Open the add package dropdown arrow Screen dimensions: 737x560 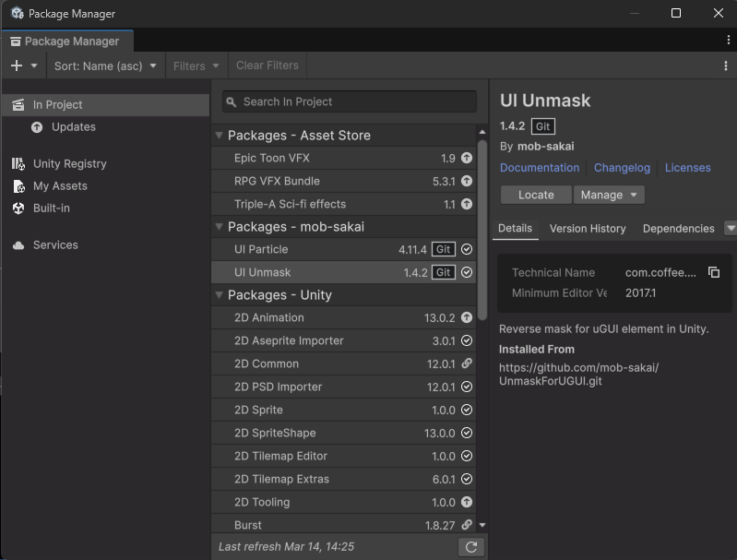click(x=34, y=66)
